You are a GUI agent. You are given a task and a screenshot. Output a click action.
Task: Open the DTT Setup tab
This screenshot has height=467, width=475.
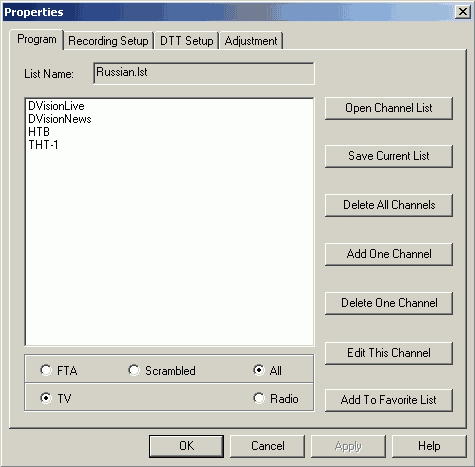point(187,41)
